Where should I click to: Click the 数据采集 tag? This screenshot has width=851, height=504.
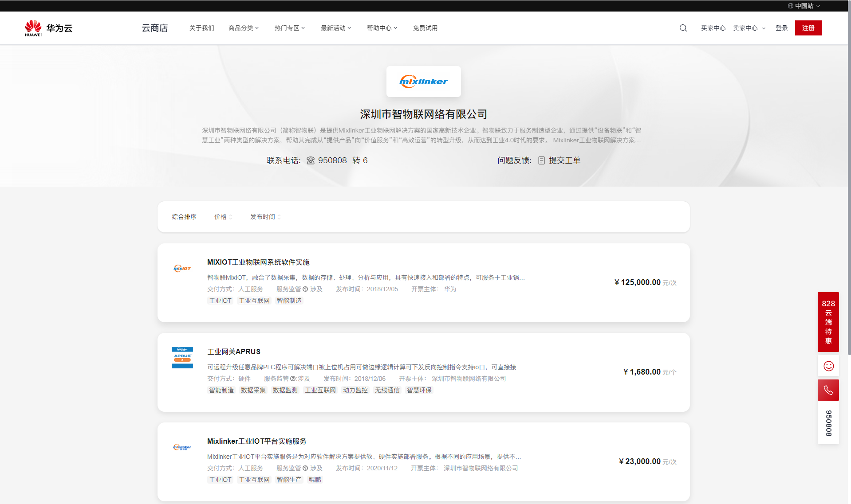[x=253, y=390]
